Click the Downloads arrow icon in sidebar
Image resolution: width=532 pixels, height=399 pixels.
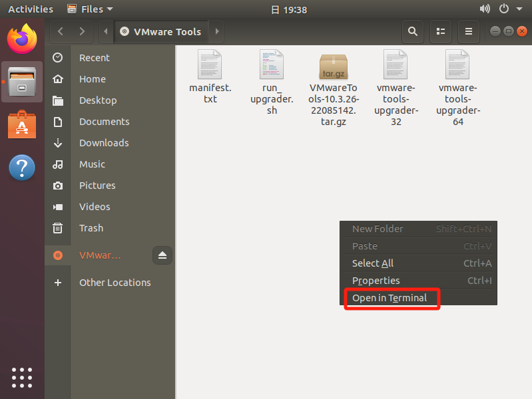58,143
